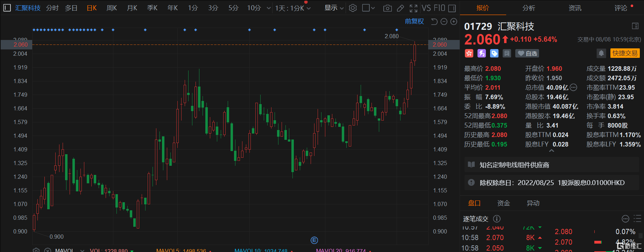644x252 pixels.
Task: Toggle the left sidebar panel icon
Action: 7,8
